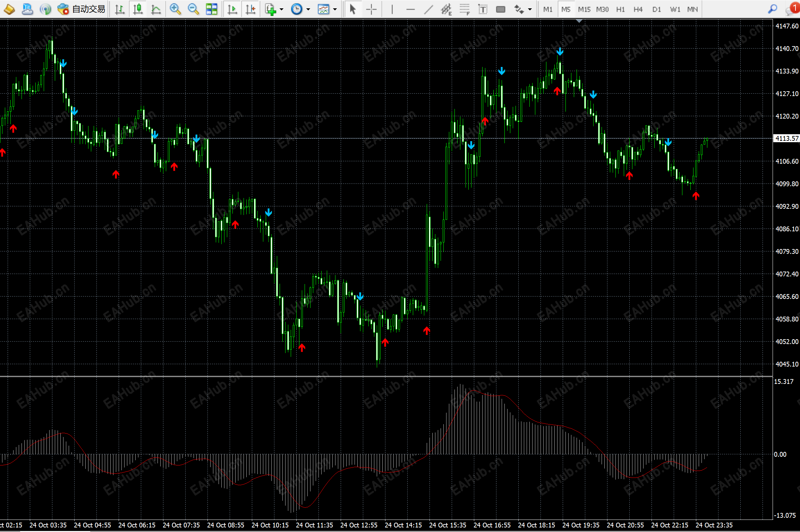
Task: Select the Fibonacci retracement tool
Action: tap(465, 9)
